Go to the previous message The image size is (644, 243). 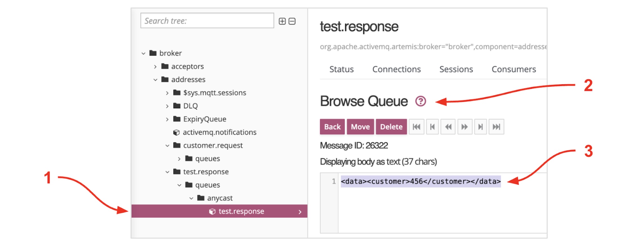click(x=432, y=127)
